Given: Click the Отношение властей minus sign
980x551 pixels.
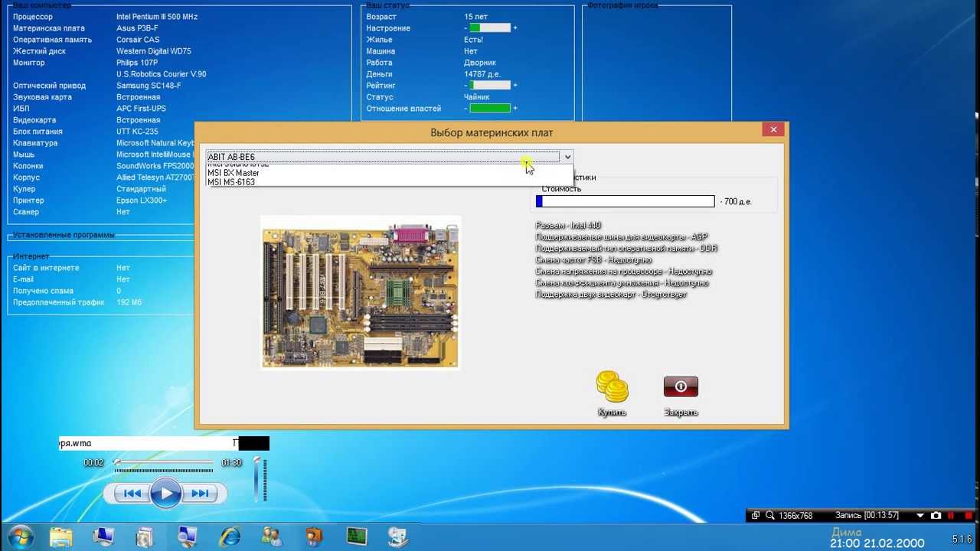Looking at the screenshot, I should 465,109.
